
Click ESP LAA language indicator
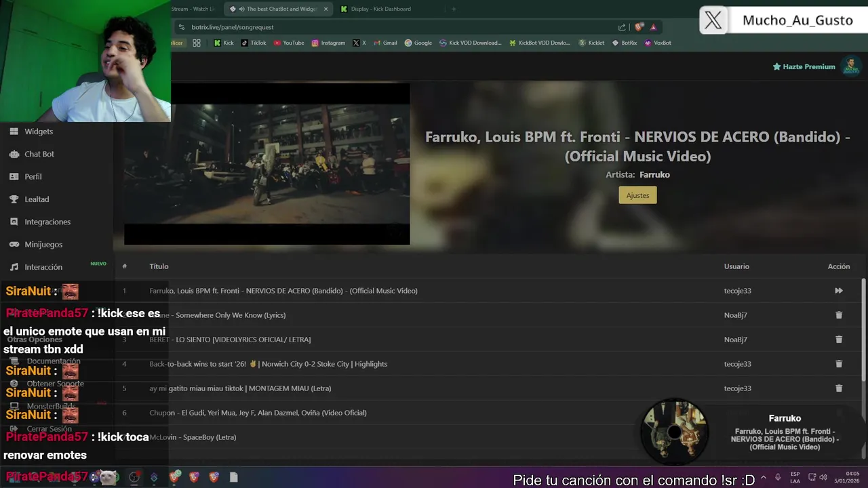(x=795, y=477)
